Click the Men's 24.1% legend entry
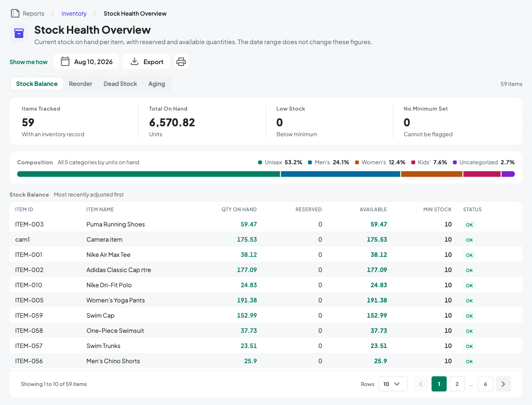 tap(328, 162)
